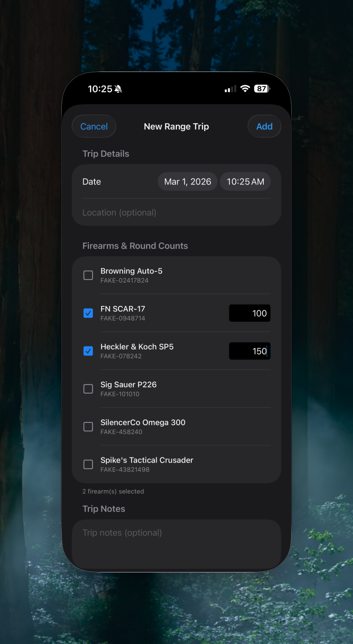This screenshot has width=353, height=644.
Task: Focus the Trip notes (optional) field
Action: click(176, 544)
